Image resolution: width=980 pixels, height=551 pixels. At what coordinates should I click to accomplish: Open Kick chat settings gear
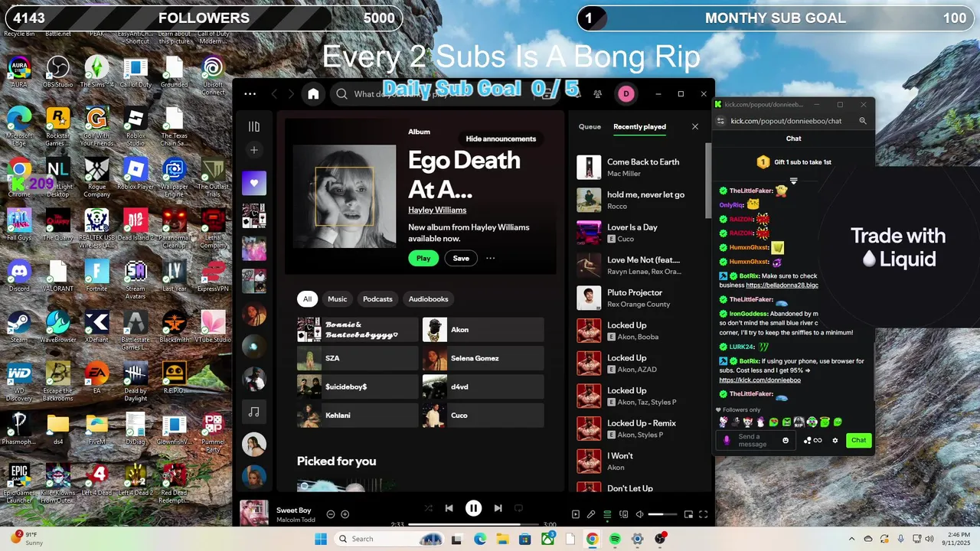(835, 440)
